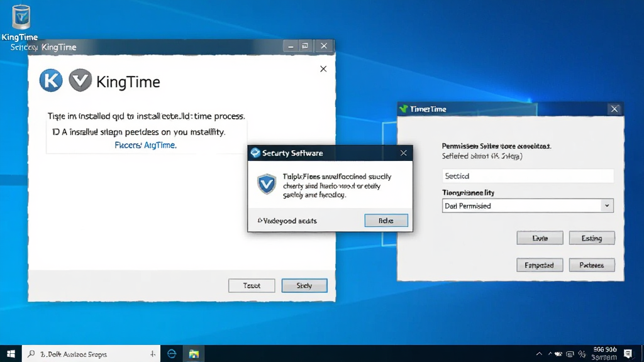Click the "Patnees" button in TimerTime
The height and width of the screenshot is (362, 644).
592,265
